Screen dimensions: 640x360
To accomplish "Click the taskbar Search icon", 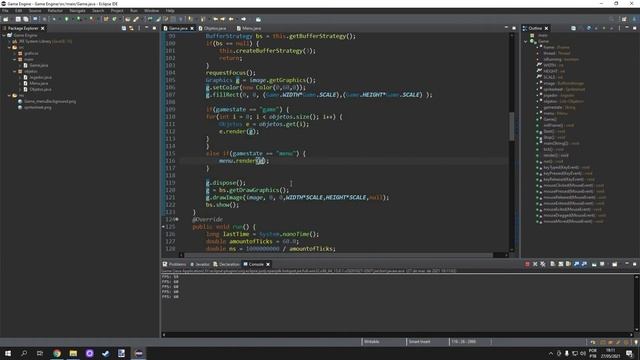I will pos(24,353).
